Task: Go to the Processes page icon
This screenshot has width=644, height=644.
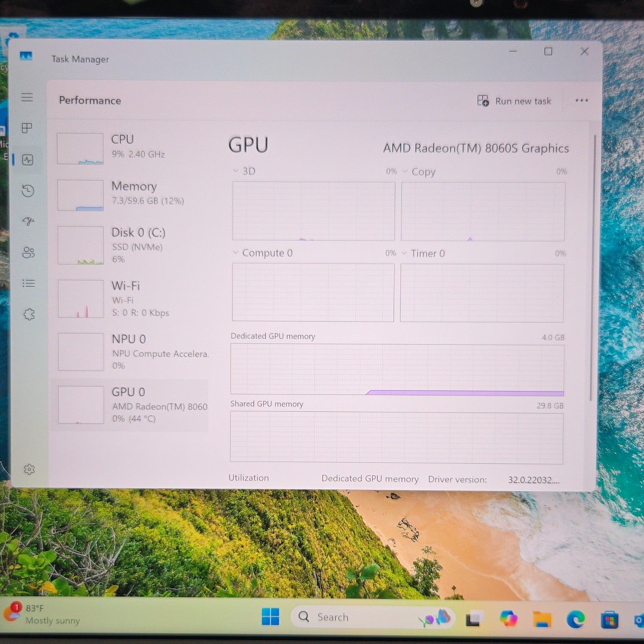Action: [27, 128]
